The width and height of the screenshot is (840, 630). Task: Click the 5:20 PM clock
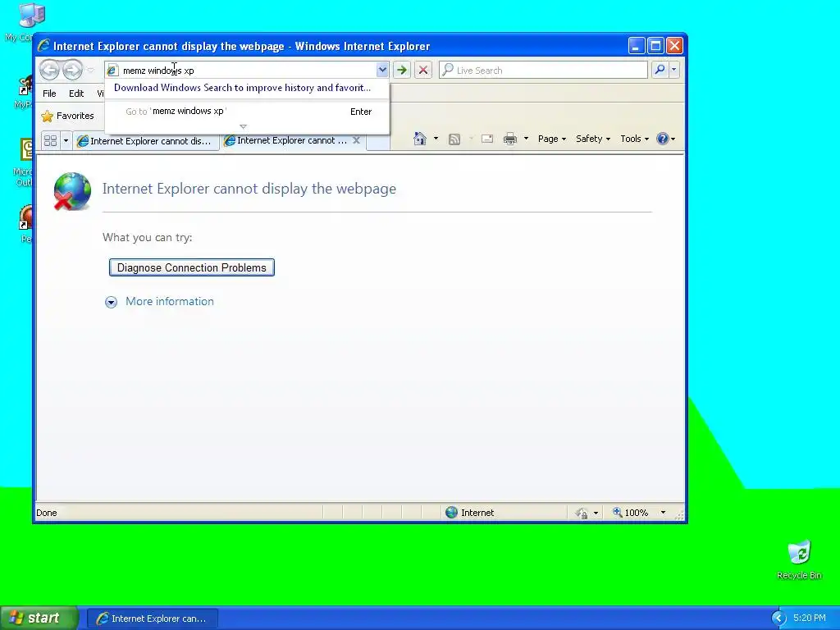tap(810, 619)
